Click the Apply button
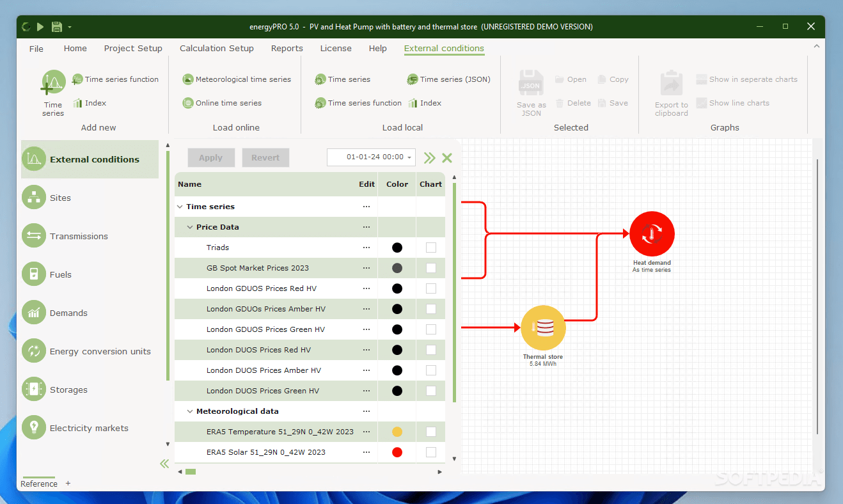Image resolution: width=843 pixels, height=504 pixels. tap(211, 158)
